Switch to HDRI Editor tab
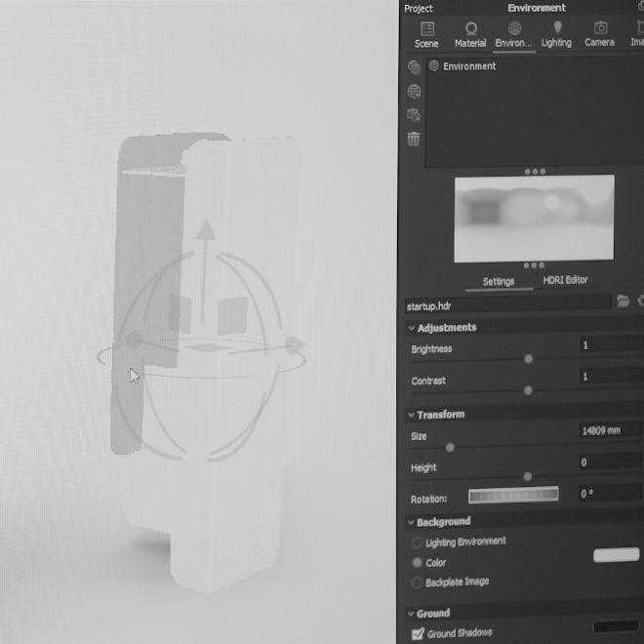Viewport: 644px width, 644px height. [565, 280]
